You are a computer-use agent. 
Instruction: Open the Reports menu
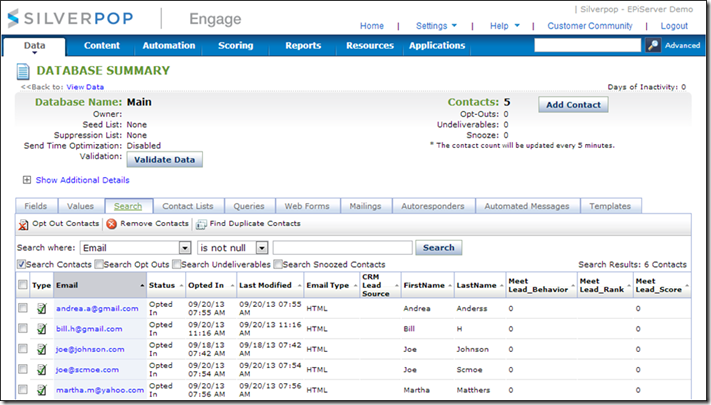303,45
